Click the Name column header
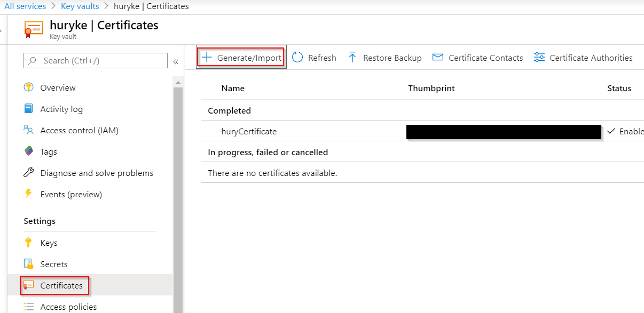644x313 pixels. tap(233, 89)
